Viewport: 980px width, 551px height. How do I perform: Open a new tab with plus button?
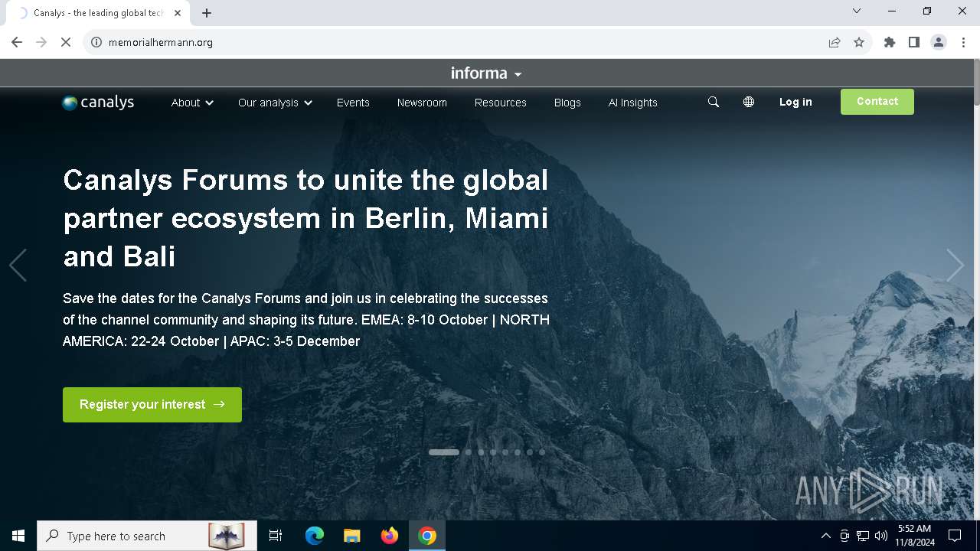[207, 13]
